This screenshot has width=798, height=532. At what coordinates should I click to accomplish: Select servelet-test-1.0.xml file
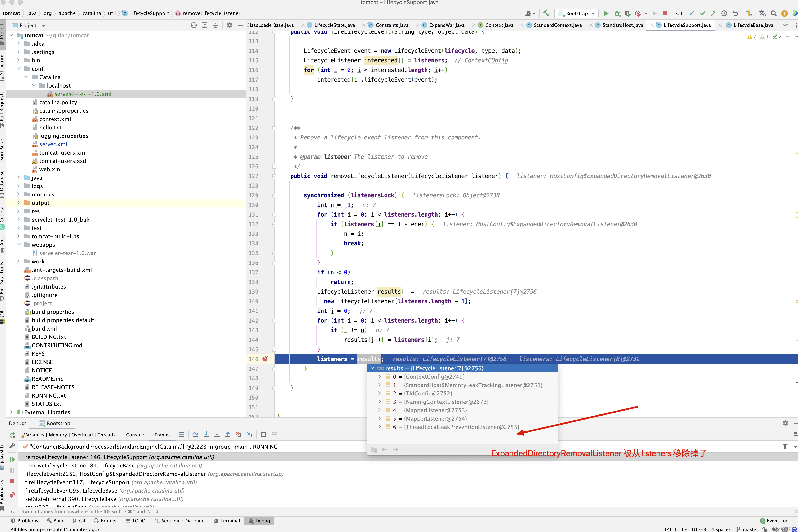[x=83, y=94]
